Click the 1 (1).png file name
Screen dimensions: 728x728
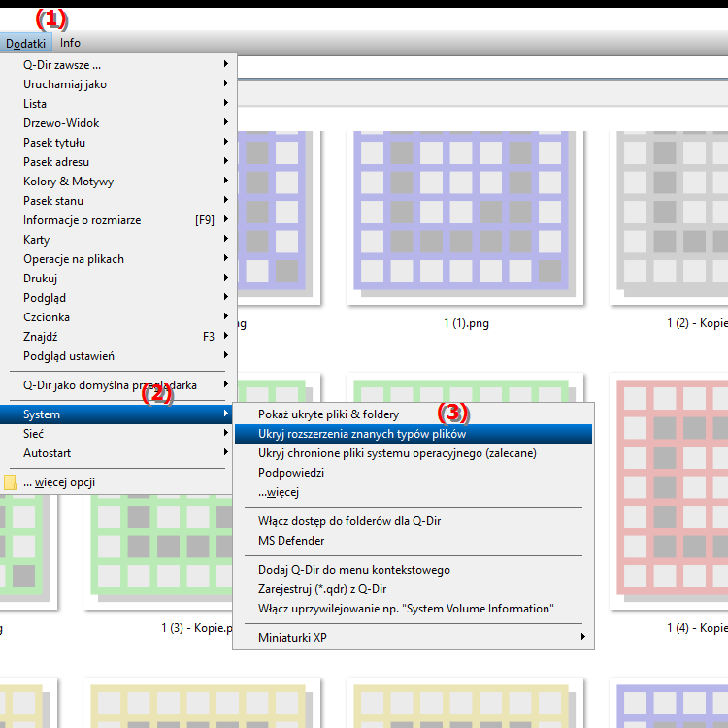pyautogui.click(x=466, y=323)
